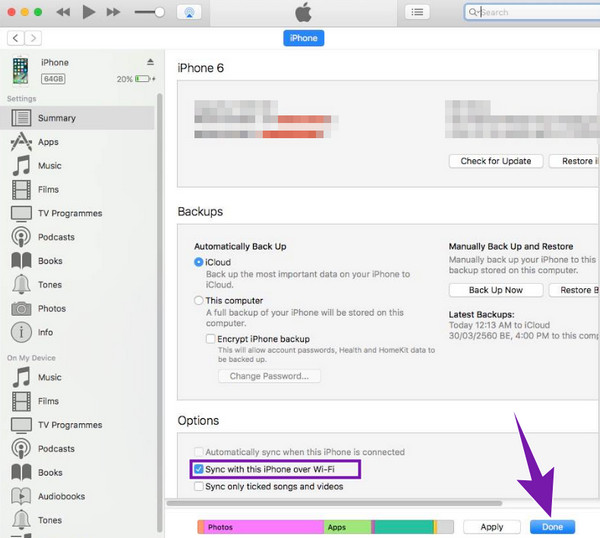Click the Restore iPhone button
This screenshot has width=600, height=538.
[575, 161]
